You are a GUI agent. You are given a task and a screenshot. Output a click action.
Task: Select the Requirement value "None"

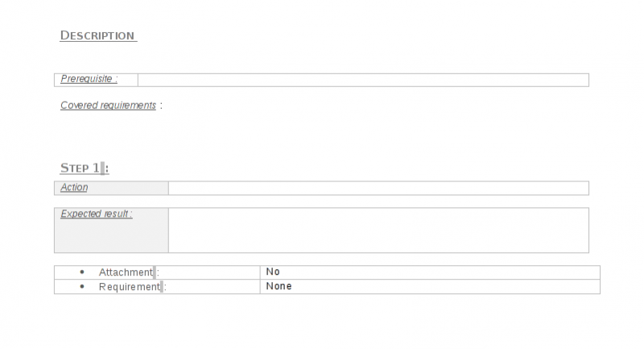(x=279, y=286)
